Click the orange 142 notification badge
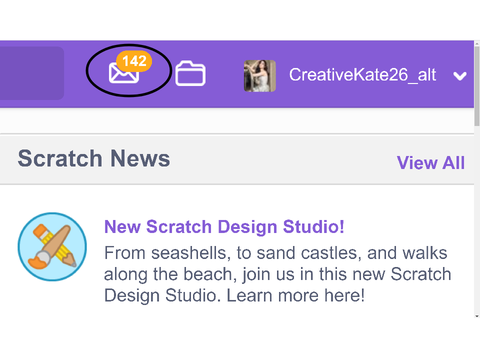Image resolution: width=480 pixels, height=360 pixels. coord(134,61)
